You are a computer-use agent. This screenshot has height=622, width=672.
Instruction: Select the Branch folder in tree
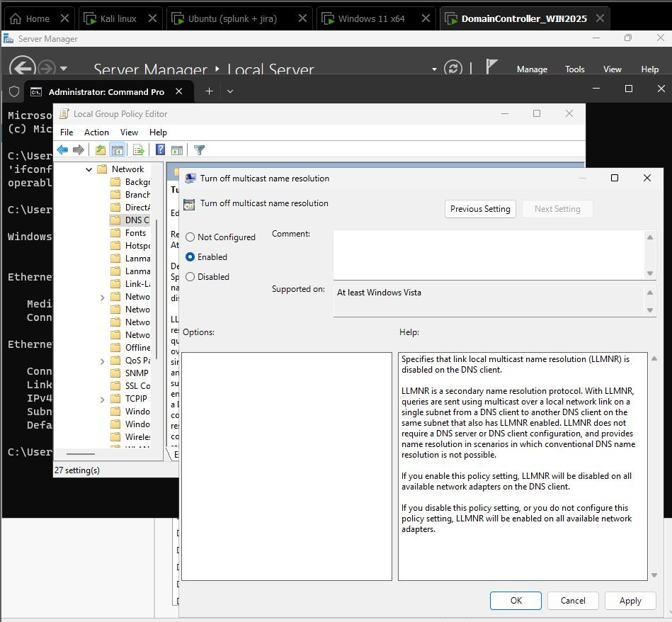pyautogui.click(x=130, y=195)
